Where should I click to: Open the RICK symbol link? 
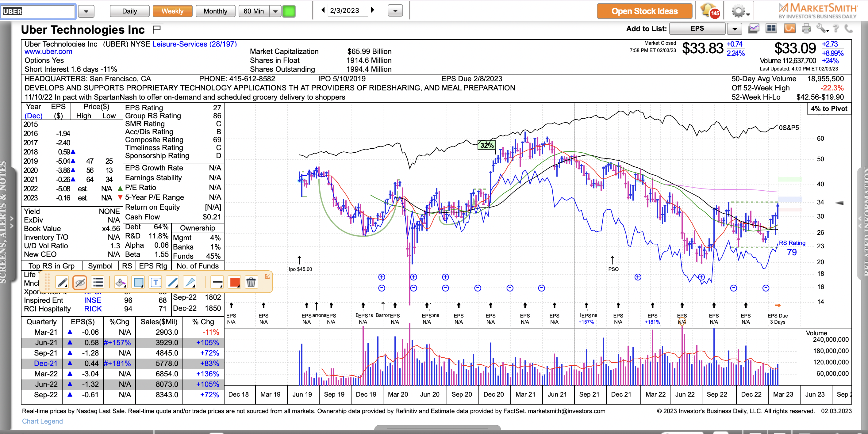[x=93, y=309]
